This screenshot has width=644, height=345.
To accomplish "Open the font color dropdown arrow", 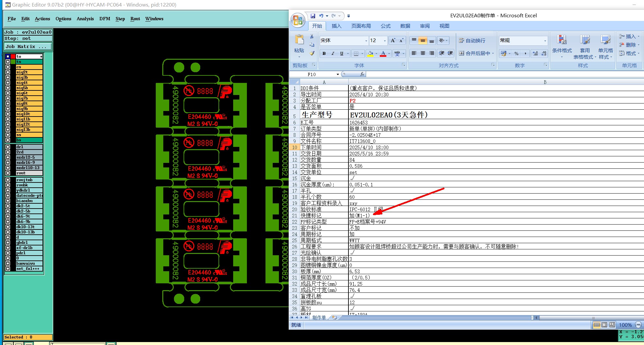I will click(x=389, y=54).
